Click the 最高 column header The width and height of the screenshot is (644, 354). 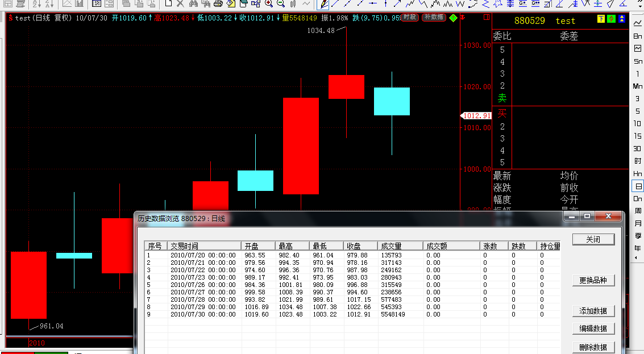pos(292,246)
